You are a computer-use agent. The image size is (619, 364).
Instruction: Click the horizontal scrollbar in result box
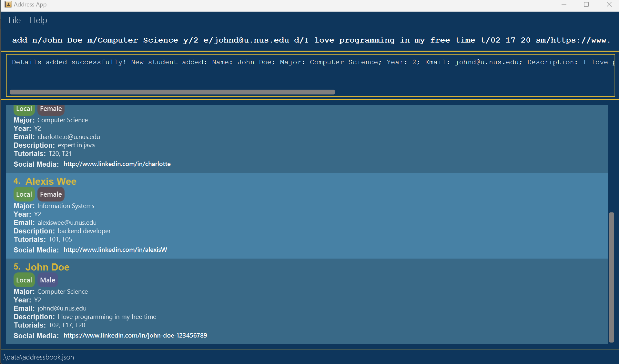click(x=172, y=92)
